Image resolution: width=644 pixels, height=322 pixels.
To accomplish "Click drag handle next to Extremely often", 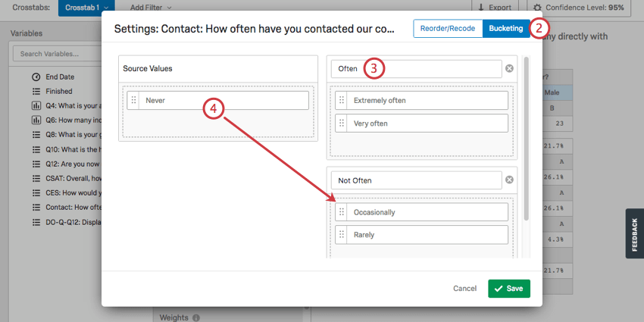I will point(341,100).
